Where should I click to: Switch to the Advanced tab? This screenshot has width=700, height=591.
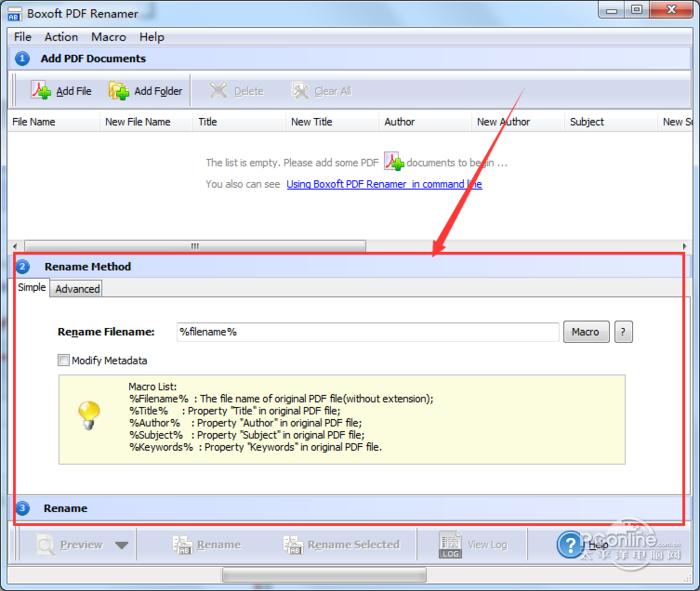click(77, 289)
